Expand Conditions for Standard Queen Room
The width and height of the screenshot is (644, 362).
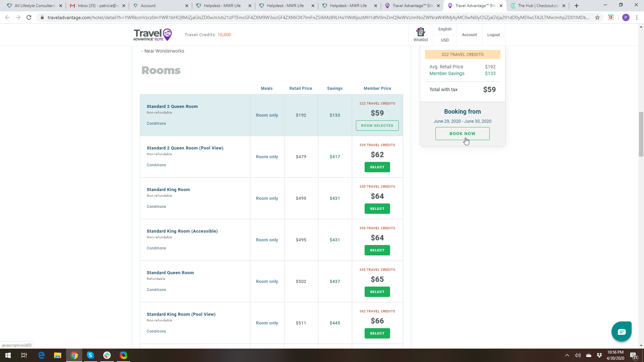coord(156,290)
